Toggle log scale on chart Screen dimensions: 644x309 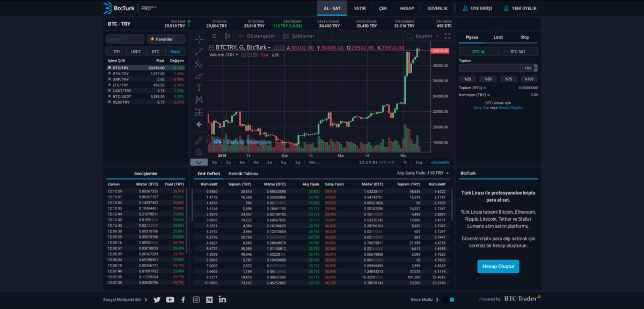419,162
